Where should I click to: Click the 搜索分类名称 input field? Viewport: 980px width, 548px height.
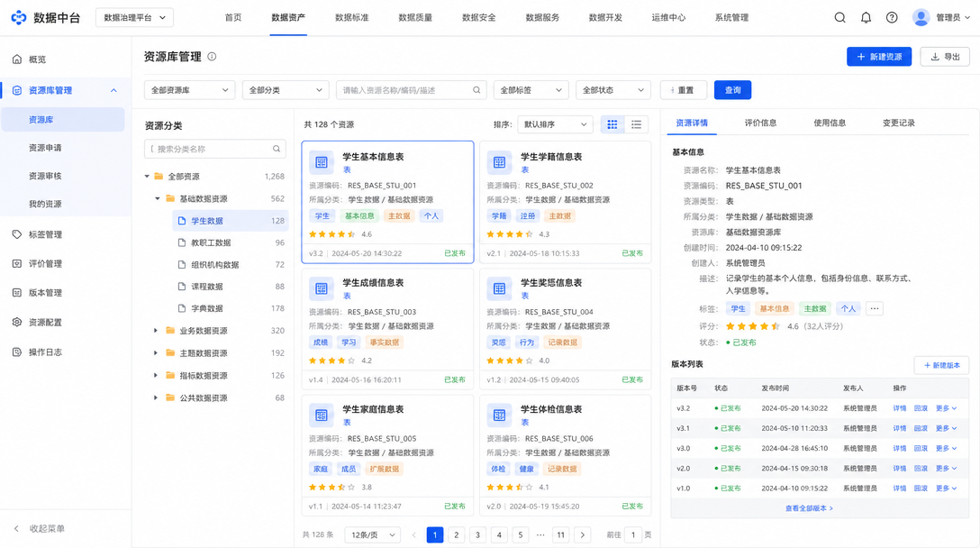tap(215, 149)
